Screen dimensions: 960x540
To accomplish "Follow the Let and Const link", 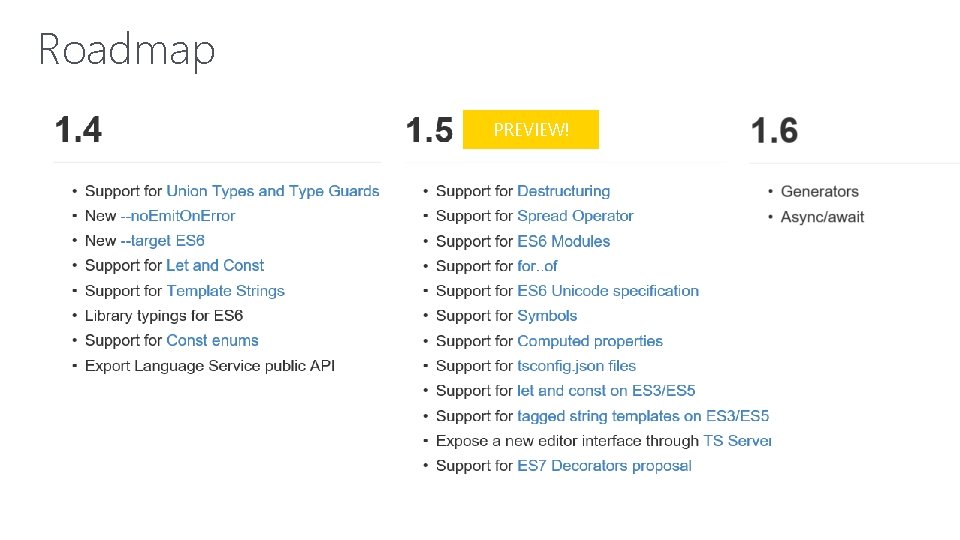I will [x=215, y=266].
